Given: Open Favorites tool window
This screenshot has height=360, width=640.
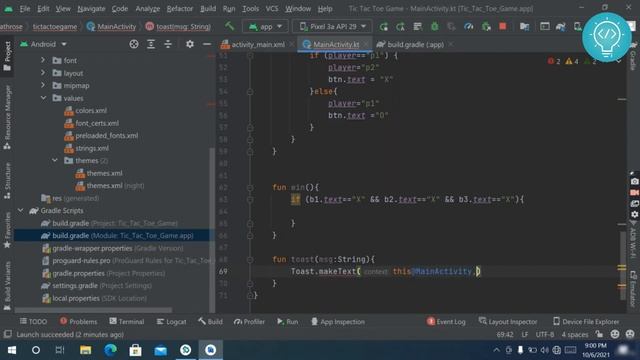Looking at the screenshot, I should tap(7, 230).
